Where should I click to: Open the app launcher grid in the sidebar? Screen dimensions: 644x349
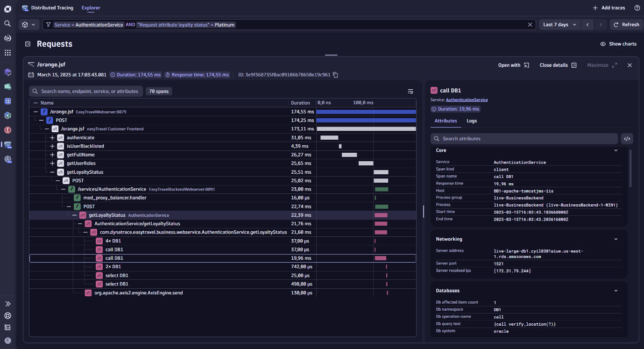(x=7, y=52)
